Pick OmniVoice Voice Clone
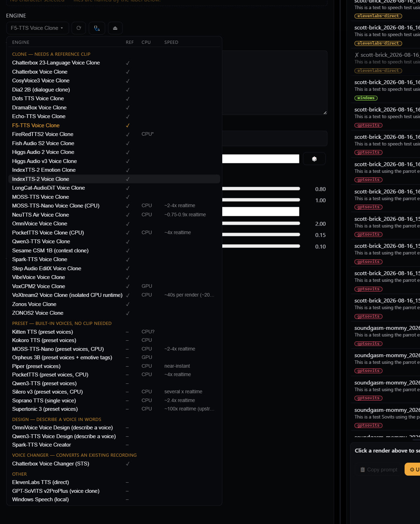This screenshot has width=420, height=524. (114, 224)
